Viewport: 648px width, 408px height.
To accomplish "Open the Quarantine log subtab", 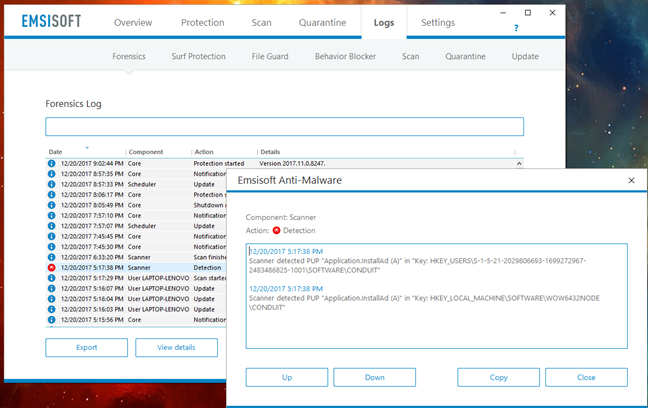I will (465, 56).
